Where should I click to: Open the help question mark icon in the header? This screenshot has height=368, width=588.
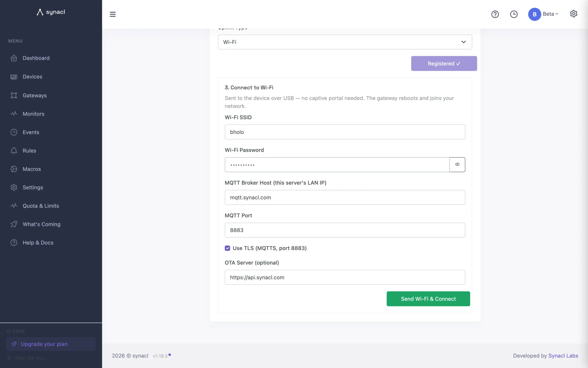coord(495,14)
